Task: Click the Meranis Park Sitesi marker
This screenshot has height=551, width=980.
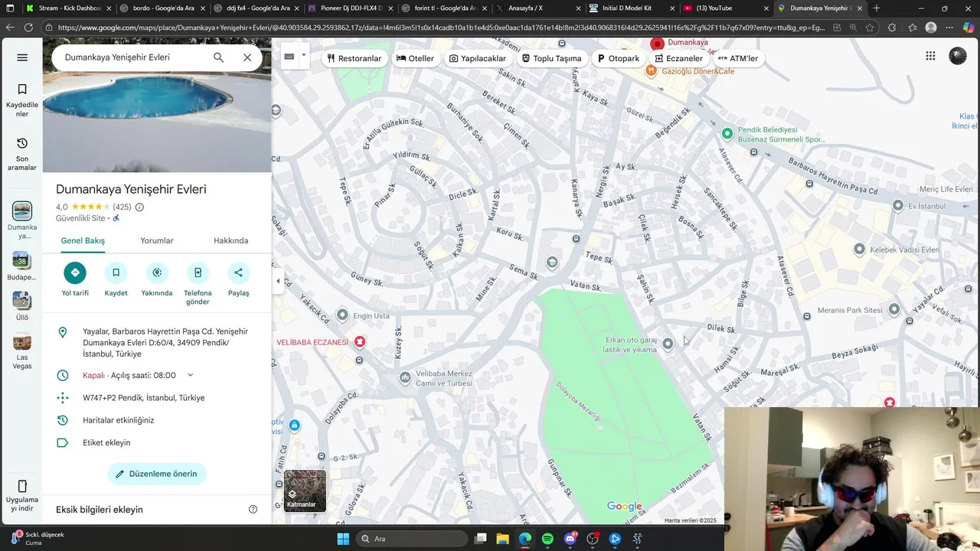Action: tap(893, 309)
